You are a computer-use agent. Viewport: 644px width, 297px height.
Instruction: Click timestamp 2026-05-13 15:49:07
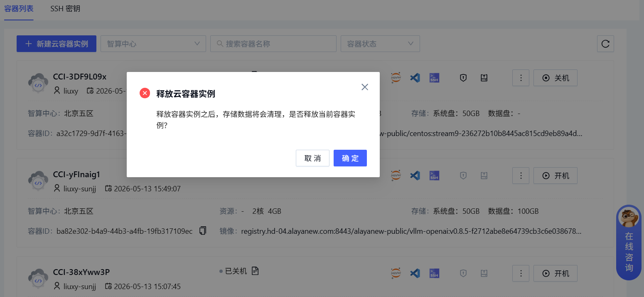click(147, 189)
